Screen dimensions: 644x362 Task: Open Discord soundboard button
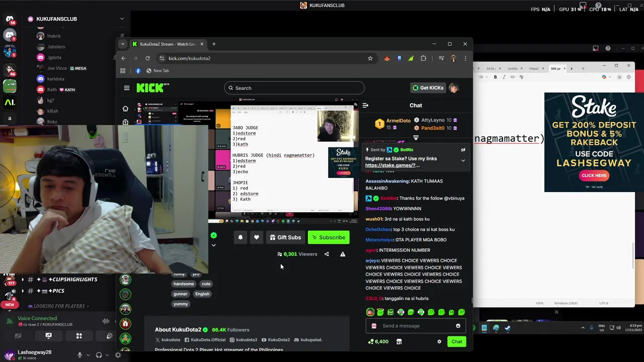pos(110,336)
